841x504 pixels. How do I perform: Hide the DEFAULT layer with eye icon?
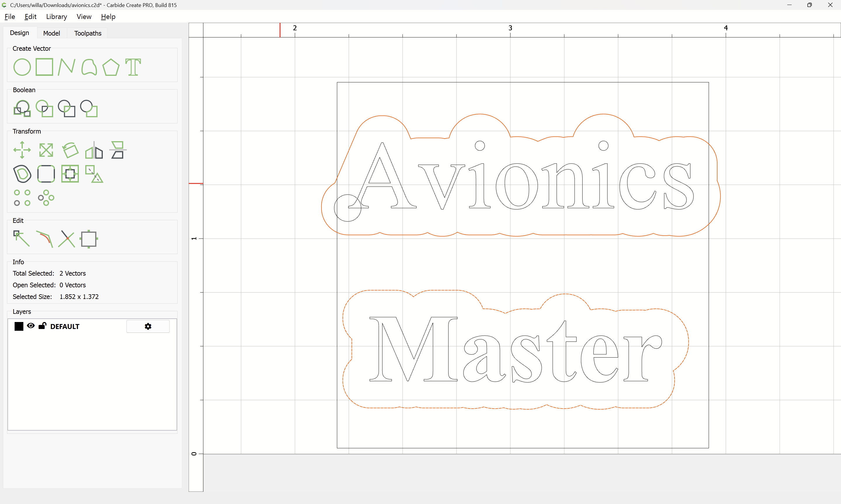31,326
